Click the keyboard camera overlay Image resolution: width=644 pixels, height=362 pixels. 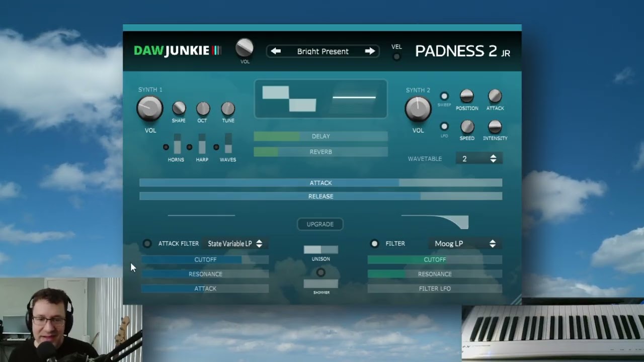point(553,331)
